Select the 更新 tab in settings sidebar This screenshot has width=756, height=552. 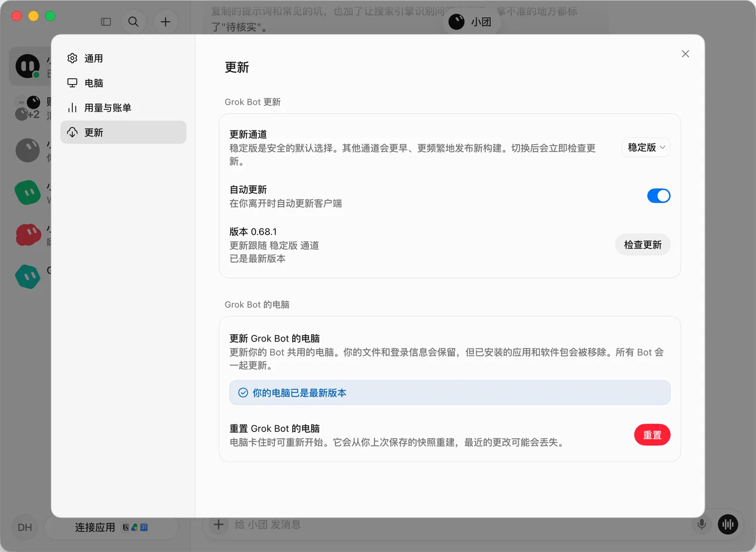click(x=123, y=132)
